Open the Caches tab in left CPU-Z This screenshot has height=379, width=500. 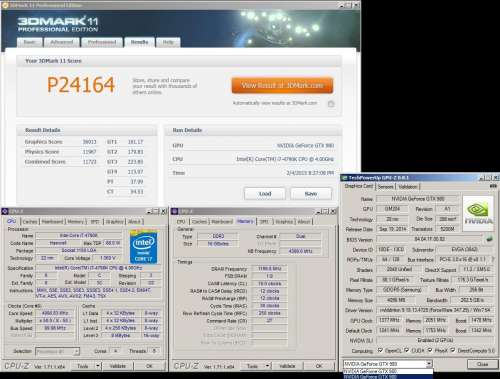30,221
